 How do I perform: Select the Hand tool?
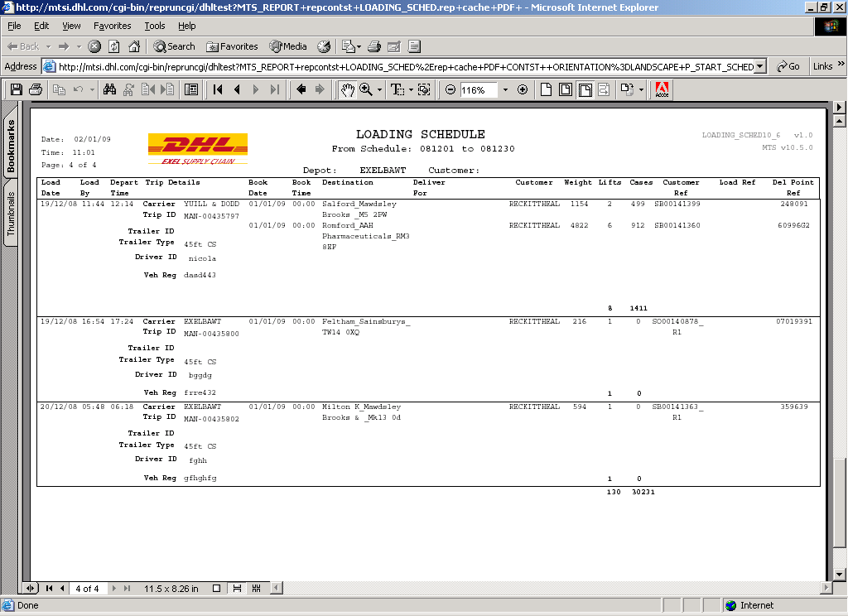coord(347,89)
